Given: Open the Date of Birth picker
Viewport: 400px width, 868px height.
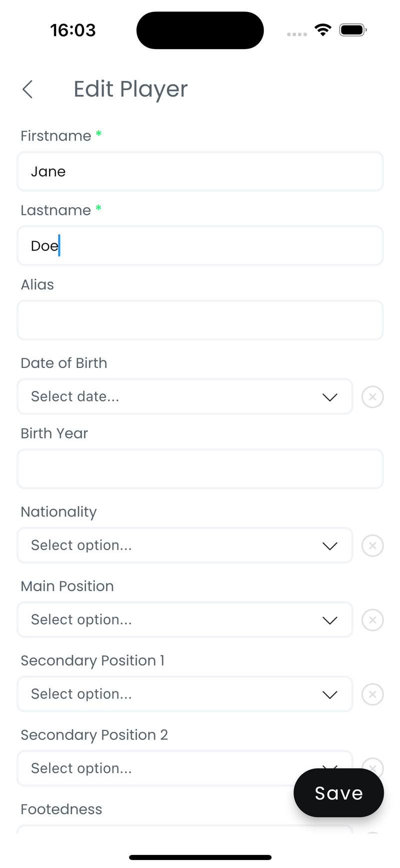Looking at the screenshot, I should click(185, 397).
